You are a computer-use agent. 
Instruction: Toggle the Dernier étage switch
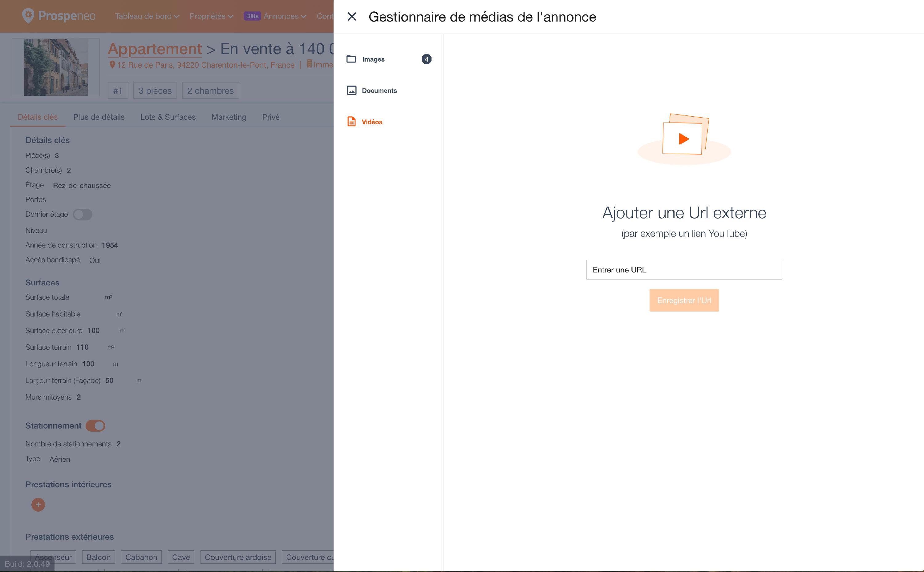pos(83,215)
